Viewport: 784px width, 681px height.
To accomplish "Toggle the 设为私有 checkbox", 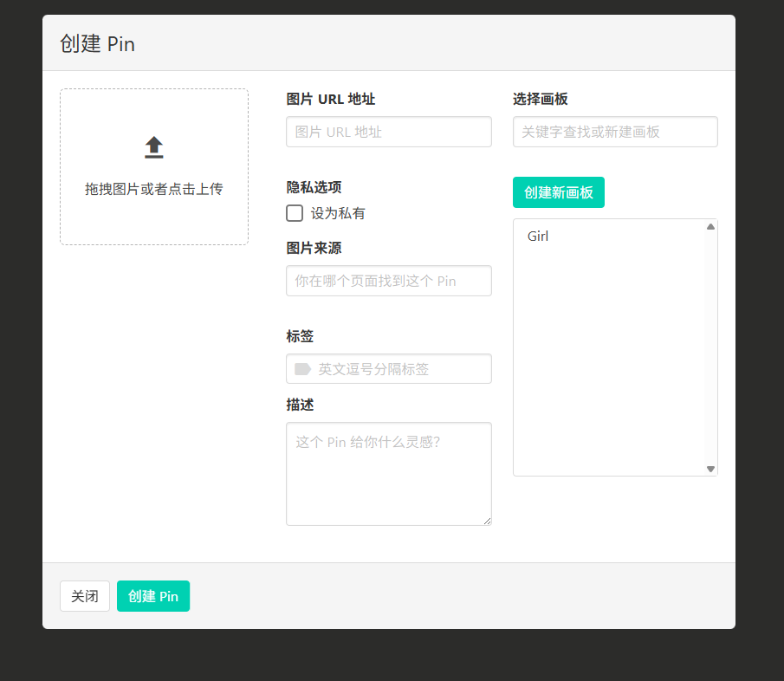I will click(x=295, y=213).
